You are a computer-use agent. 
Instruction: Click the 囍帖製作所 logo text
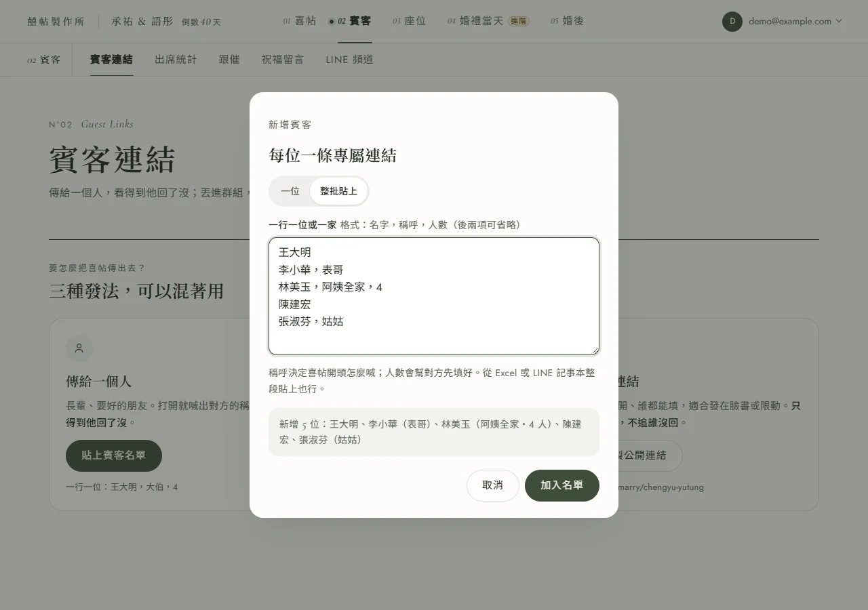pyautogui.click(x=56, y=22)
